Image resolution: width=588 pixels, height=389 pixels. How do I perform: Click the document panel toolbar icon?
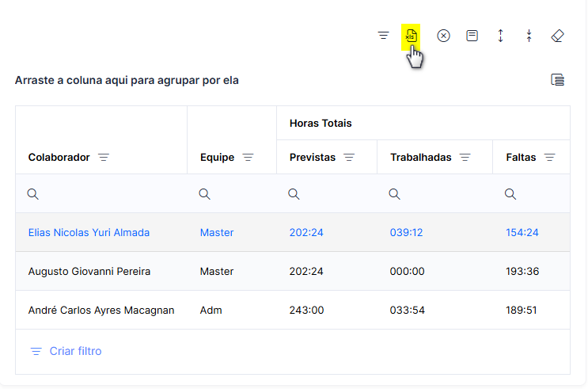click(x=472, y=36)
